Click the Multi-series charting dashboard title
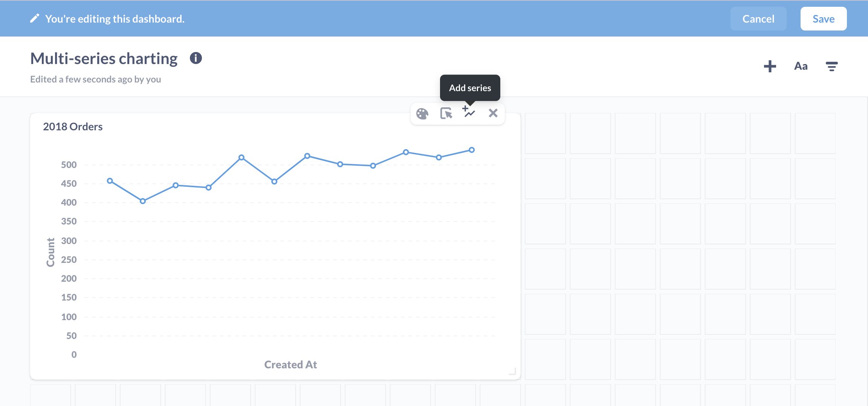The image size is (868, 406). (x=104, y=59)
